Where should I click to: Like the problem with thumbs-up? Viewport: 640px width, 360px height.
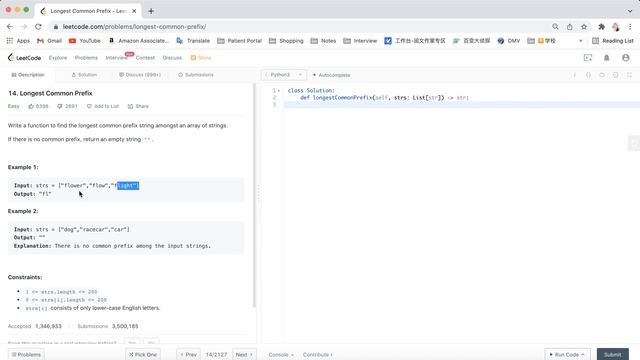click(x=38, y=106)
